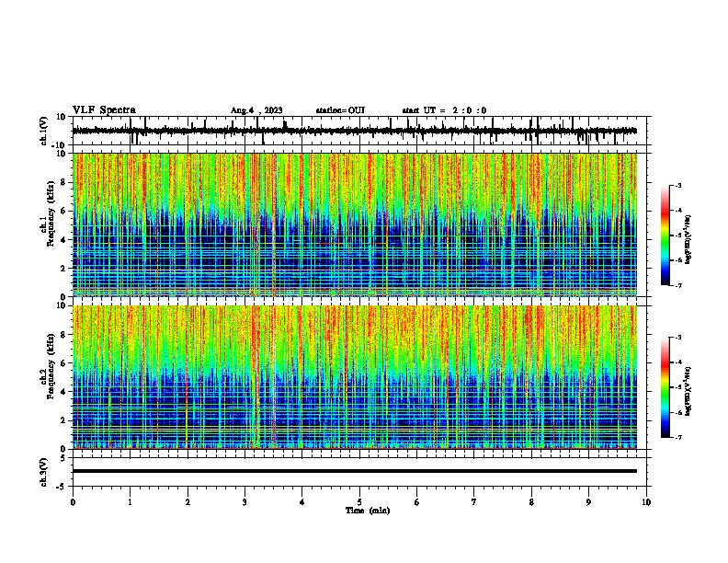The width and height of the screenshot is (728, 563).
Task: Click the "4" kHz tick on ch.2 frequency axis
Action: point(64,392)
